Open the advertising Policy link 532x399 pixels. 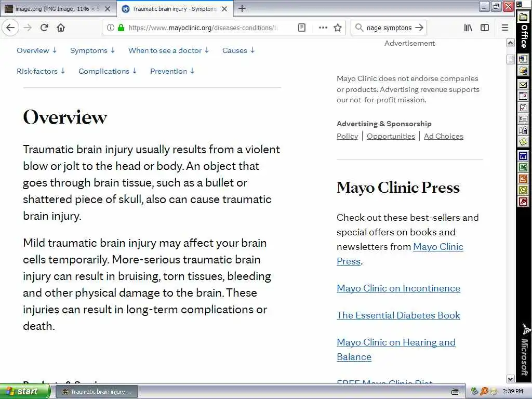(347, 136)
